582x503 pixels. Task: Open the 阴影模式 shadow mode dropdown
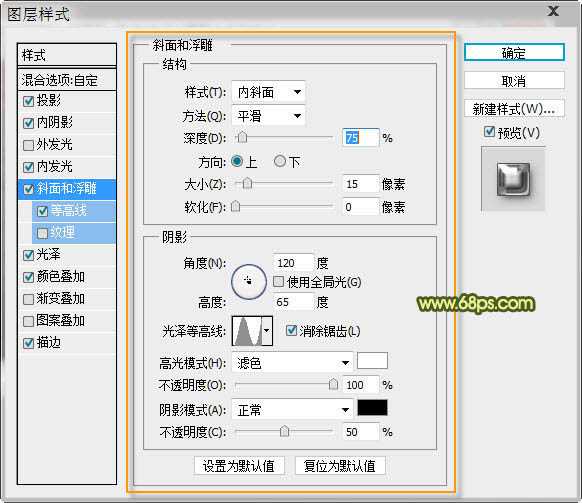pos(292,410)
